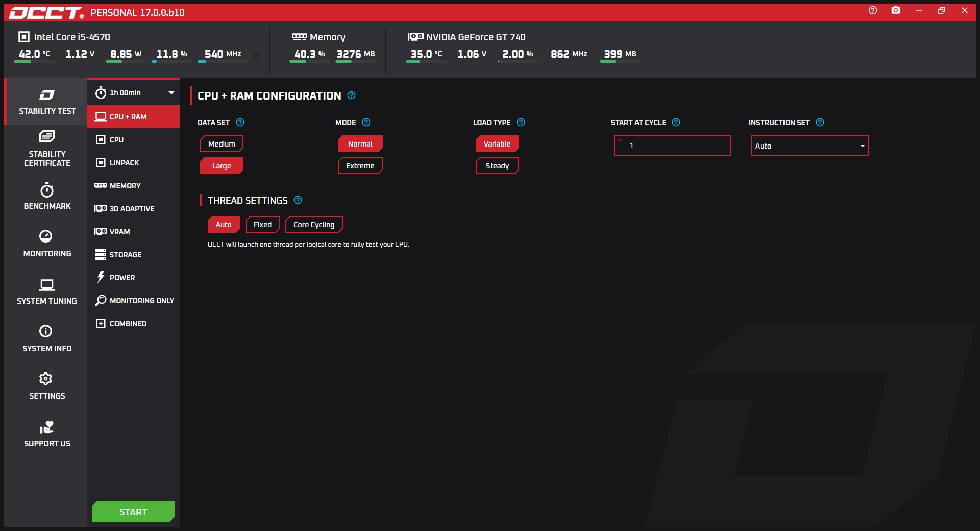Click the memory 3276 MB reading
The height and width of the screenshot is (531, 980).
click(356, 54)
